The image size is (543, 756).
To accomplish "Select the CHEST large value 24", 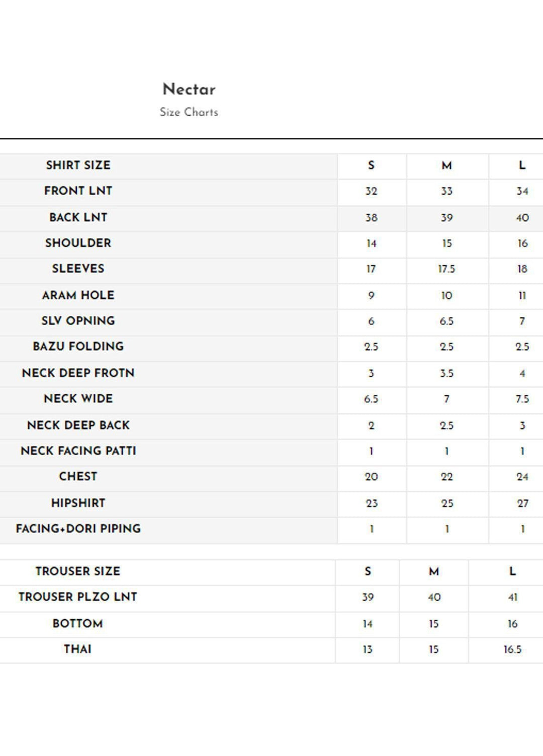I will [522, 477].
